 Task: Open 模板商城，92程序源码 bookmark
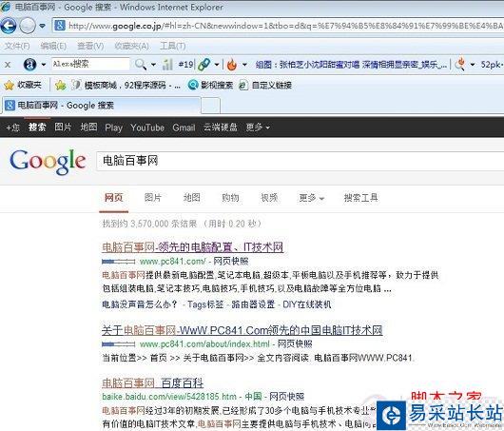[126, 85]
